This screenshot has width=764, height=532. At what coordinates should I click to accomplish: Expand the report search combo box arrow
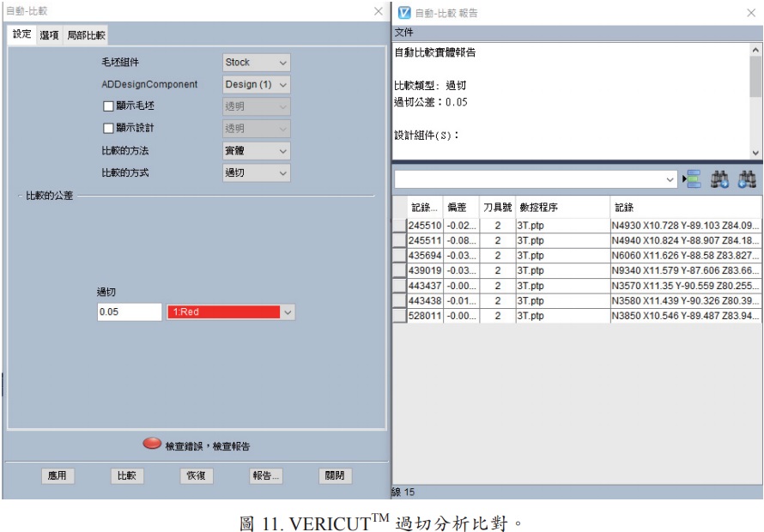pos(670,179)
